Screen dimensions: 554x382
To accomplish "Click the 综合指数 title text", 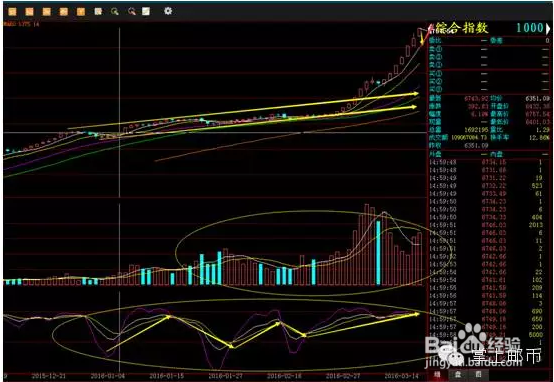I will tap(462, 28).
